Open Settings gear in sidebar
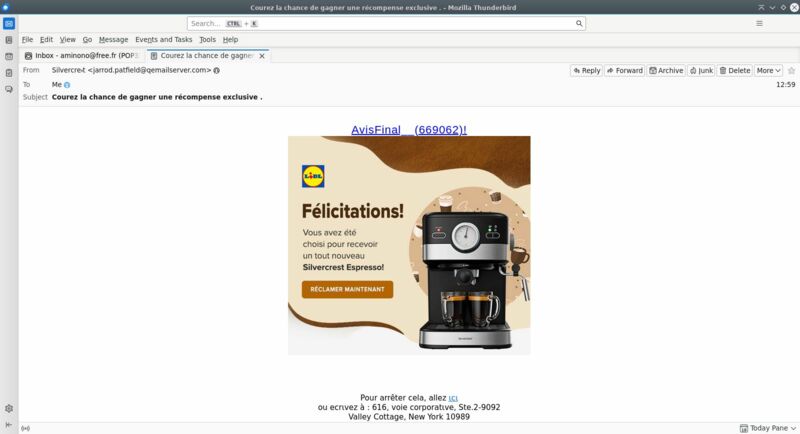Screen dimensions: 800x434 pos(9,409)
